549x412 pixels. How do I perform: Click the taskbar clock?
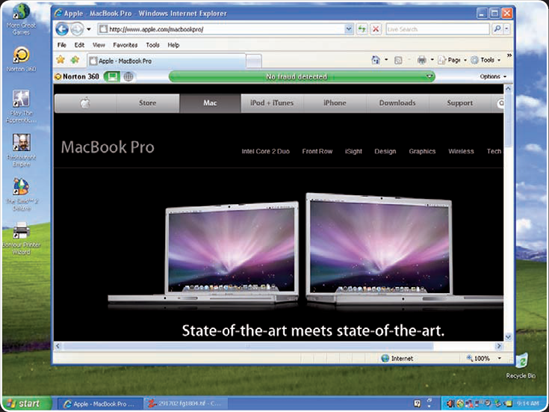(528, 404)
